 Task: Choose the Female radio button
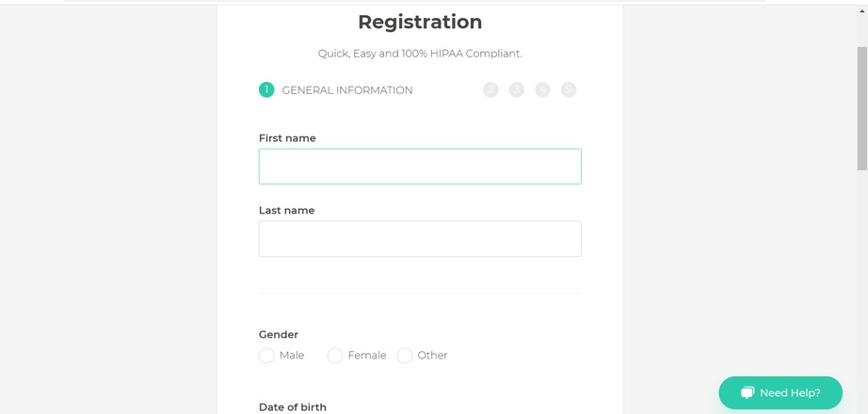click(x=335, y=356)
